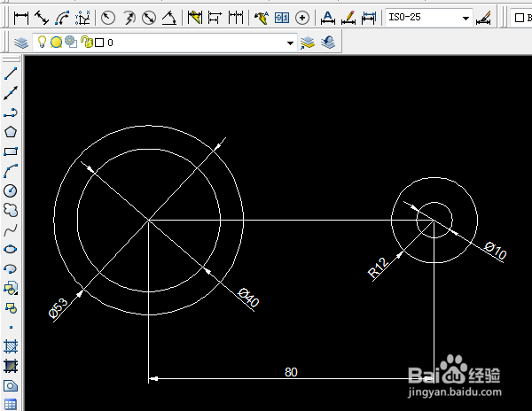This screenshot has width=532, height=411.
Task: Select the R12 radius dimension text
Action: pos(378,268)
